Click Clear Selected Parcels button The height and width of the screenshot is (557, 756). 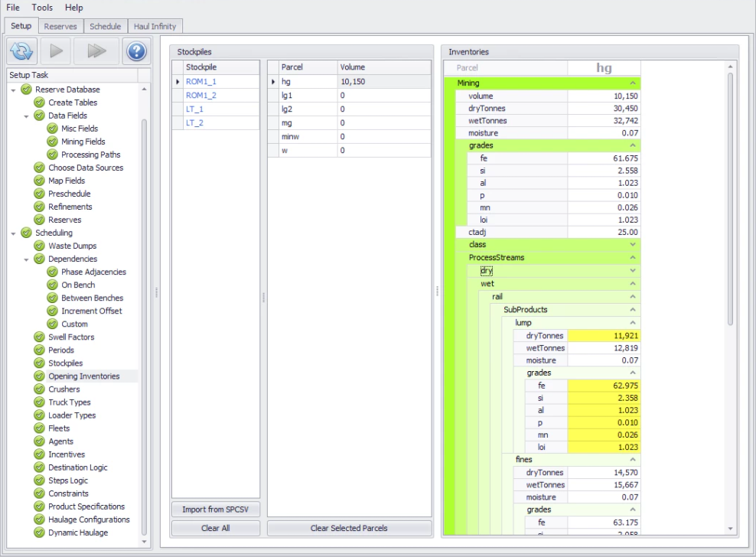tap(349, 528)
